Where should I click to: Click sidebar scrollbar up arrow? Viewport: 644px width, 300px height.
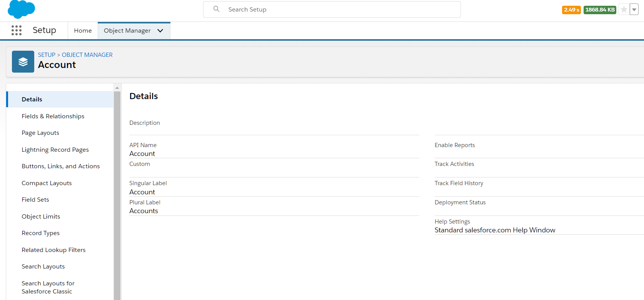click(117, 88)
